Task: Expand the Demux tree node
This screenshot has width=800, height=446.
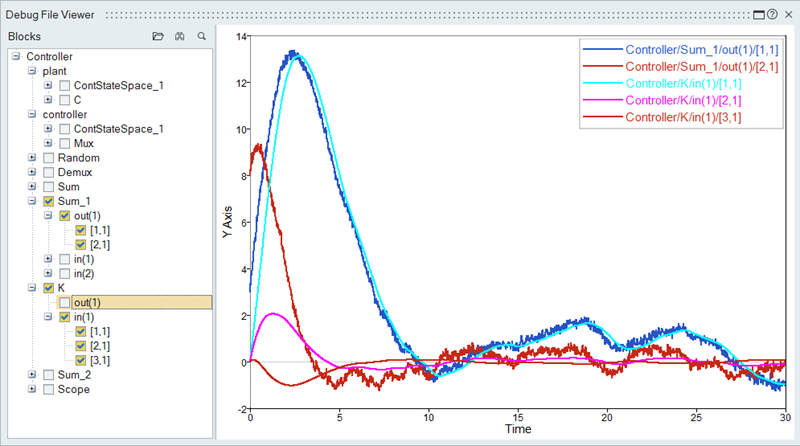Action: pyautogui.click(x=33, y=172)
